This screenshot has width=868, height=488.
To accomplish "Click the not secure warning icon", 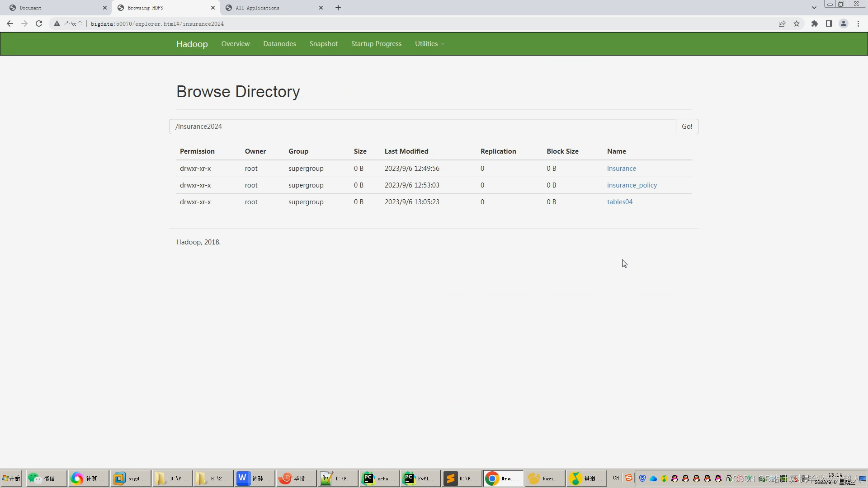I will click(x=57, y=23).
